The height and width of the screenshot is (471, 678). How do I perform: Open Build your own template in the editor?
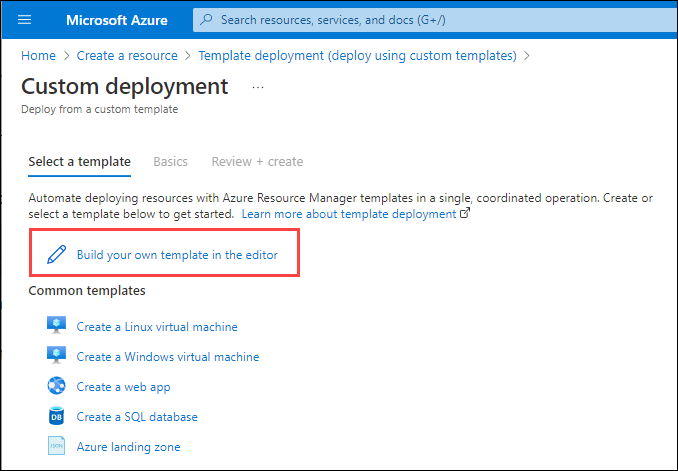(177, 255)
